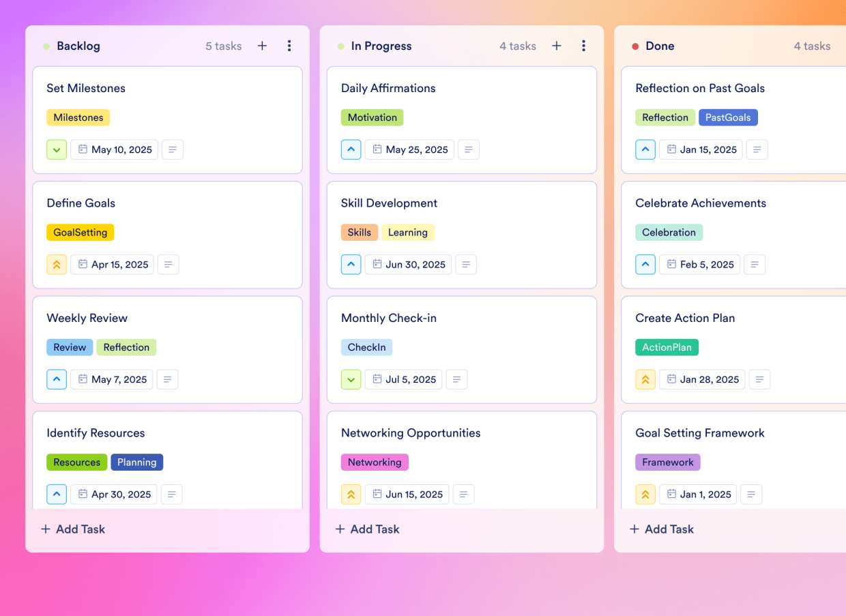Toggle priority on Reflection on Past Goals card
Image resolution: width=846 pixels, height=616 pixels.
point(645,149)
